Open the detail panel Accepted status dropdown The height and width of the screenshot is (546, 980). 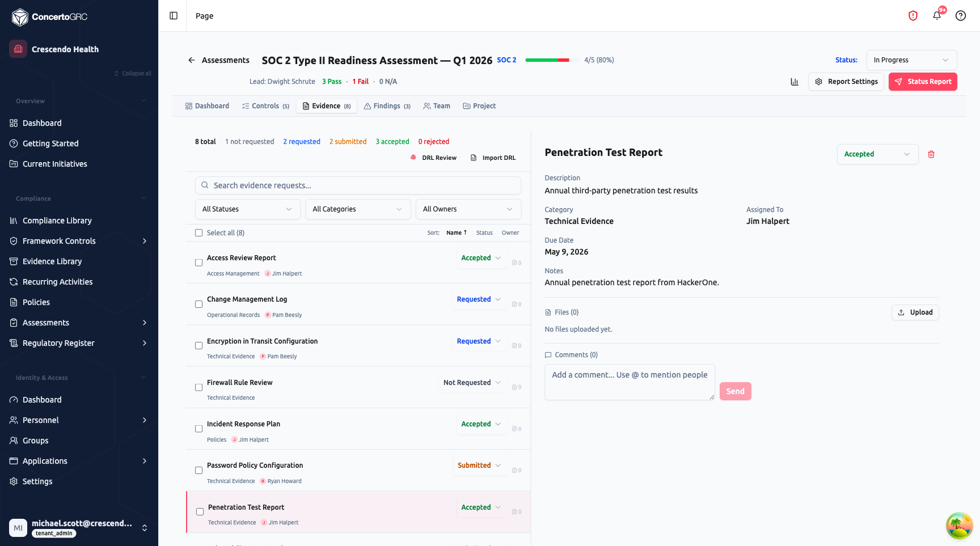(x=877, y=154)
